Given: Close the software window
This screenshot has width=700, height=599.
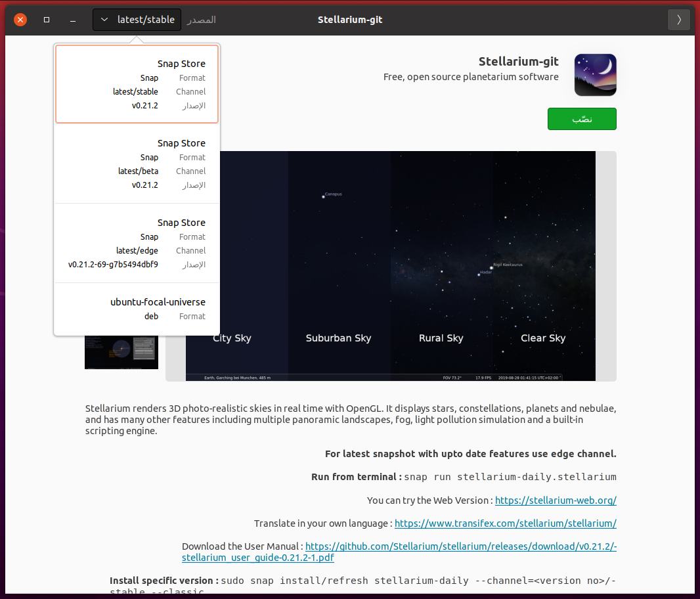Looking at the screenshot, I should [20, 20].
